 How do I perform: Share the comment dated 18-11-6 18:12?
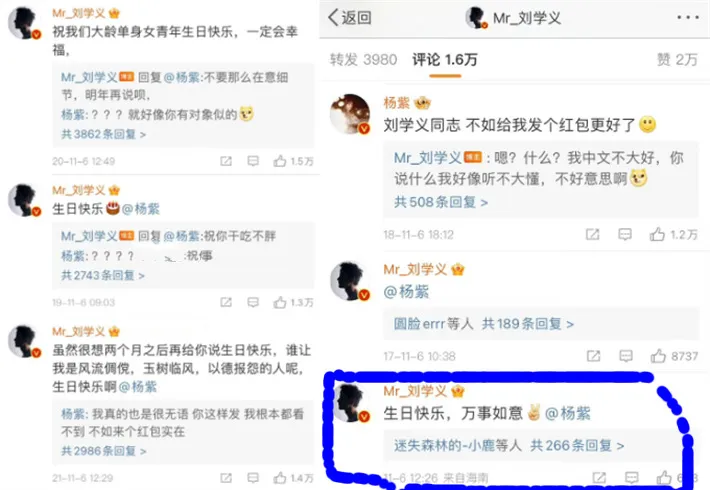[592, 234]
